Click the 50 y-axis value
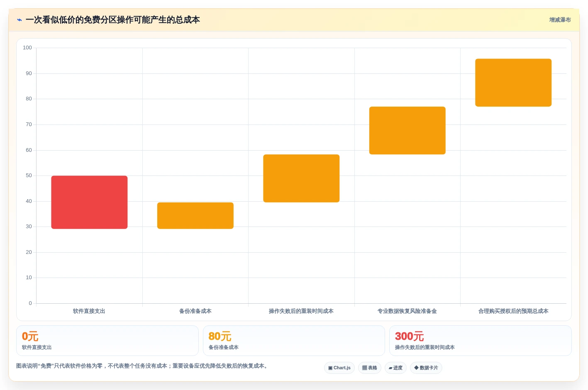Viewport: 588px width, 390px height. pyautogui.click(x=29, y=175)
